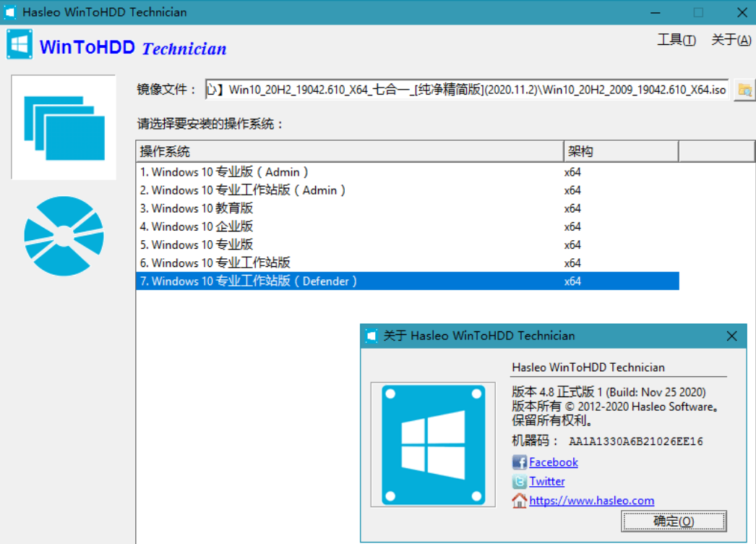Image resolution: width=756 pixels, height=544 pixels.
Task: Click the browse folder icon for the image file
Action: [x=744, y=90]
